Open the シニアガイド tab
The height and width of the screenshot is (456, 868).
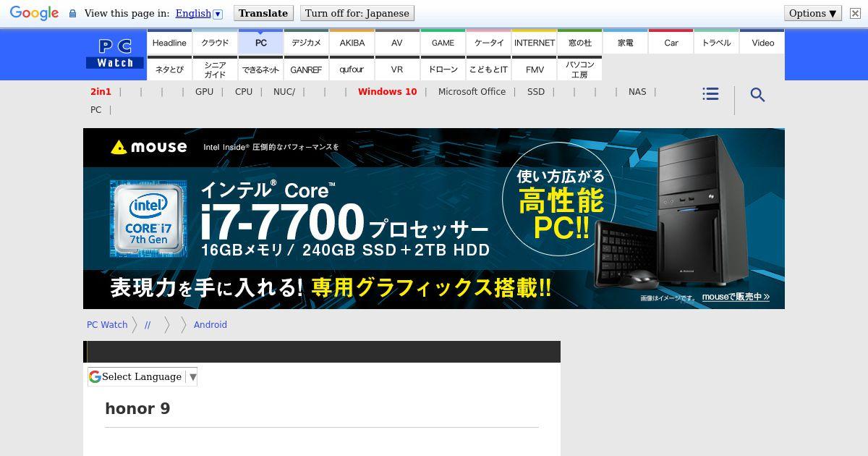[x=215, y=69]
